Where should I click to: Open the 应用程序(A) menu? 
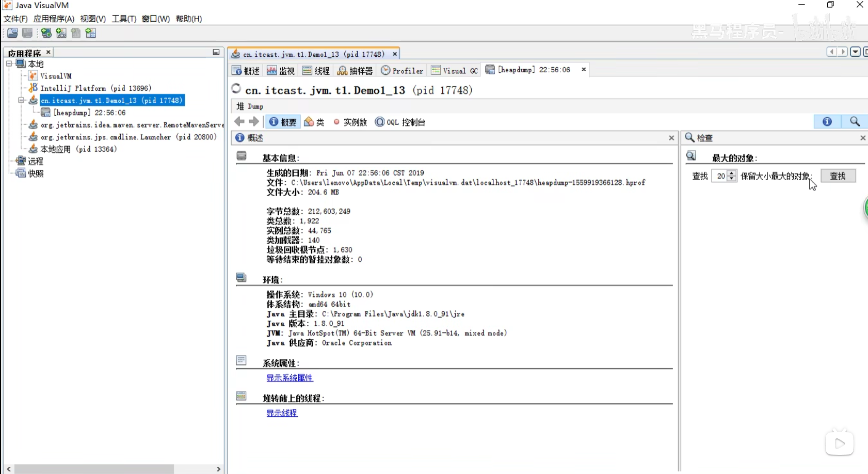[54, 19]
